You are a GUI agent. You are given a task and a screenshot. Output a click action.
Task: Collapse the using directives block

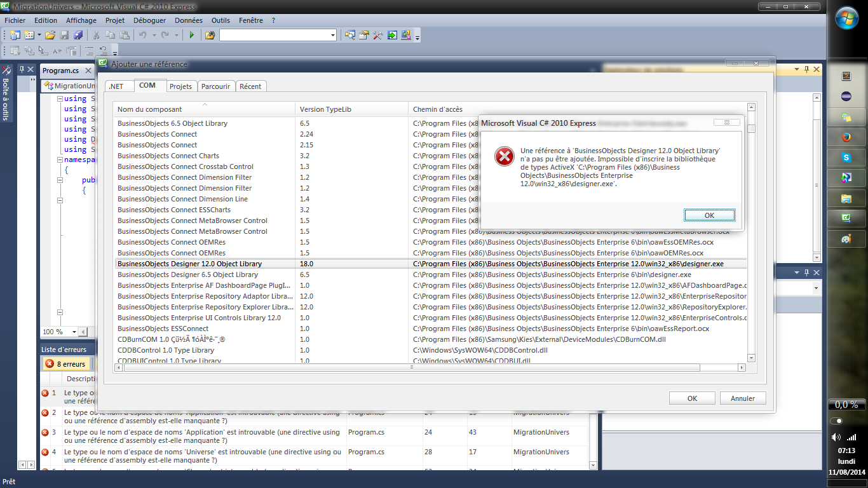click(x=60, y=98)
